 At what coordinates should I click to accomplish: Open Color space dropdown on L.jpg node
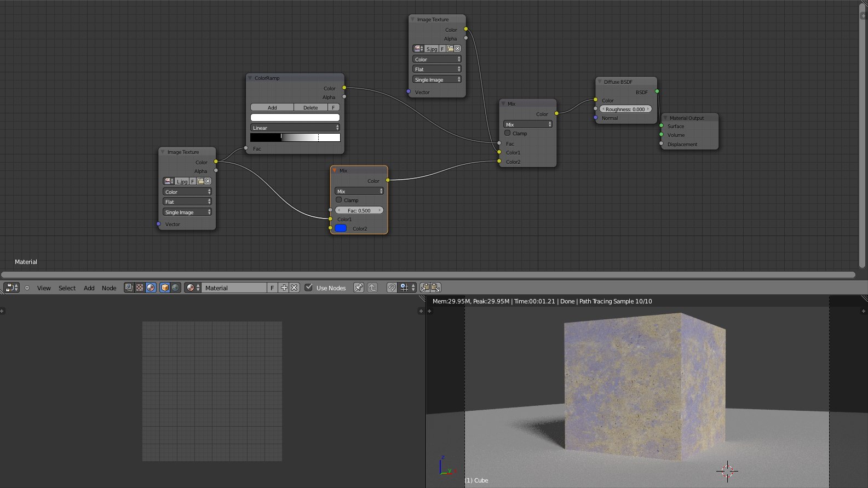(187, 192)
